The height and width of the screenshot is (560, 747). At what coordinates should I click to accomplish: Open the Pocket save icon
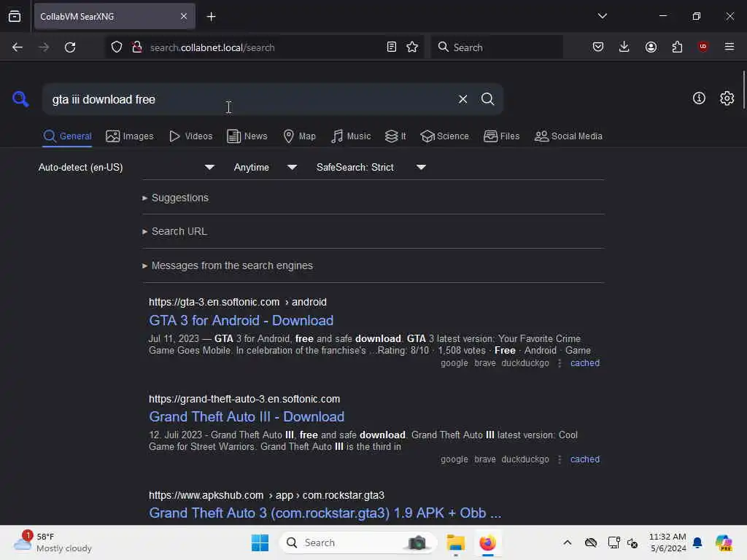[x=598, y=47]
